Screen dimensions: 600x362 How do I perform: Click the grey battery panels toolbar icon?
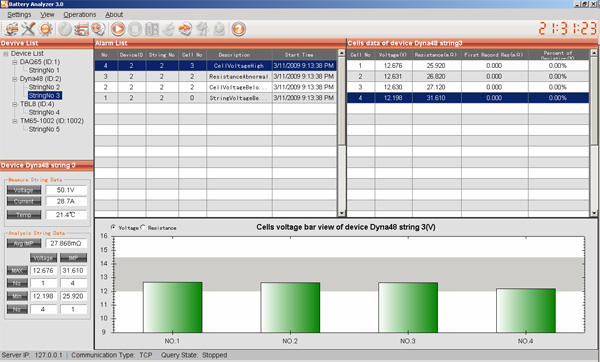tap(152, 29)
